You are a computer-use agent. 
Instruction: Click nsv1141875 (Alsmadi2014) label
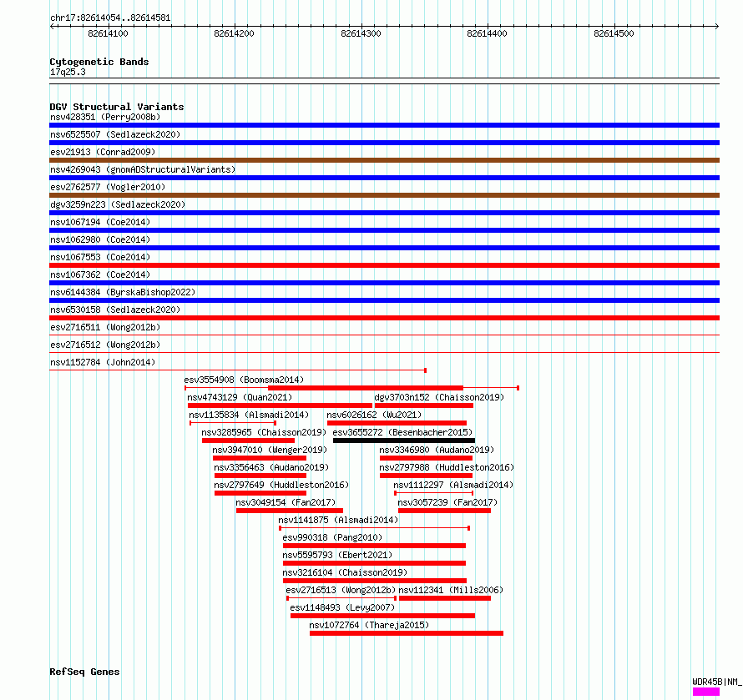[x=338, y=520]
